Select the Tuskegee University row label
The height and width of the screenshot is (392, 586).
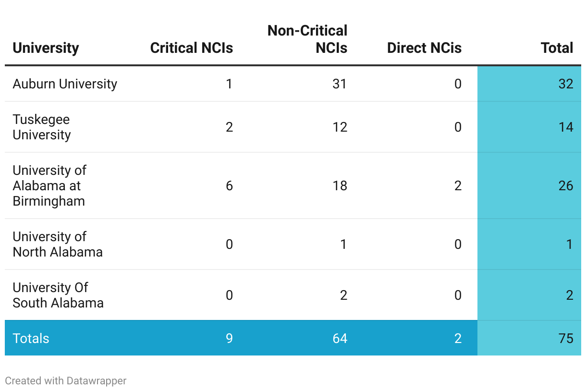[x=42, y=127]
